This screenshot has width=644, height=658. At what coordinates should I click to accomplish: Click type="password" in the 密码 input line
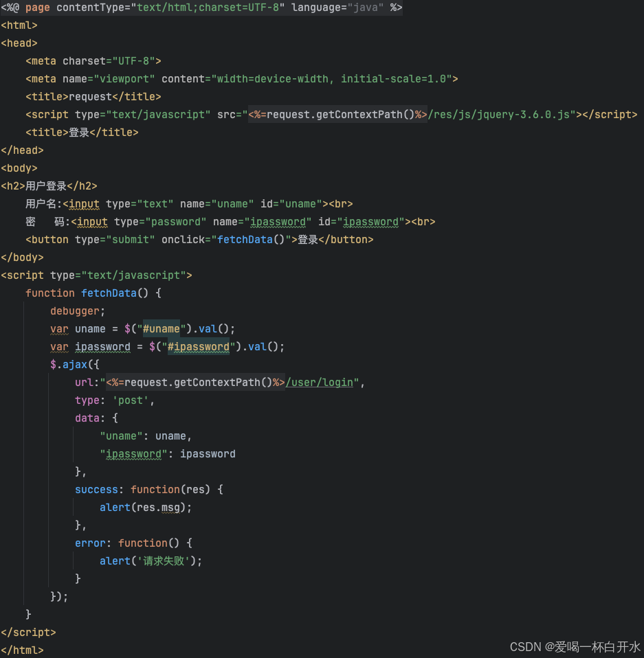point(160,222)
